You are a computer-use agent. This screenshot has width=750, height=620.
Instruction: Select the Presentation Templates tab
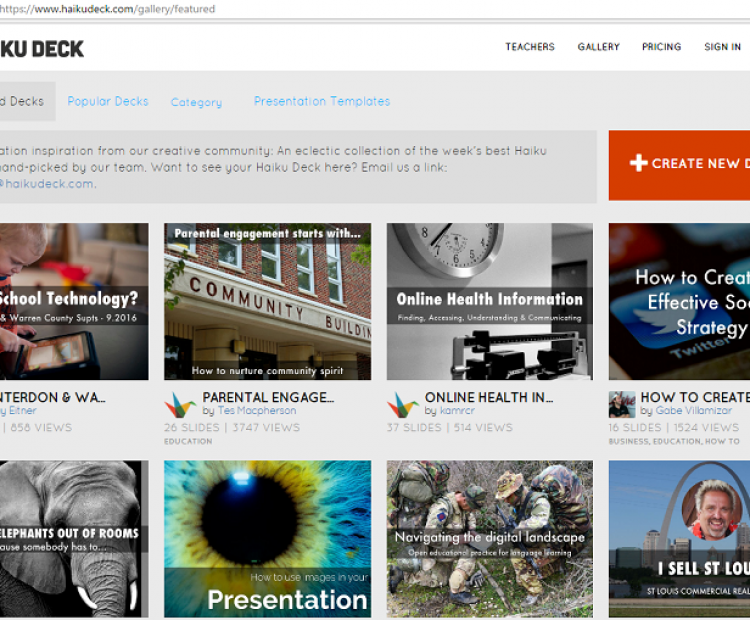[x=322, y=101]
